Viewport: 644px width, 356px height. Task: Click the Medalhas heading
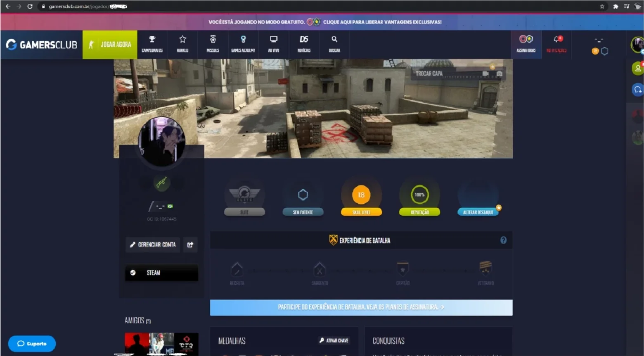tap(232, 341)
